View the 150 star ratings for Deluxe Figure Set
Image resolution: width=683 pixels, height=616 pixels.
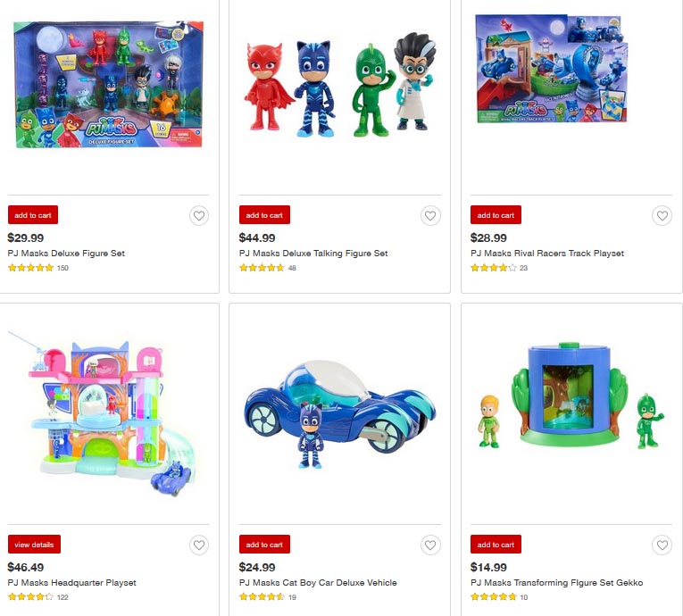pyautogui.click(x=38, y=268)
